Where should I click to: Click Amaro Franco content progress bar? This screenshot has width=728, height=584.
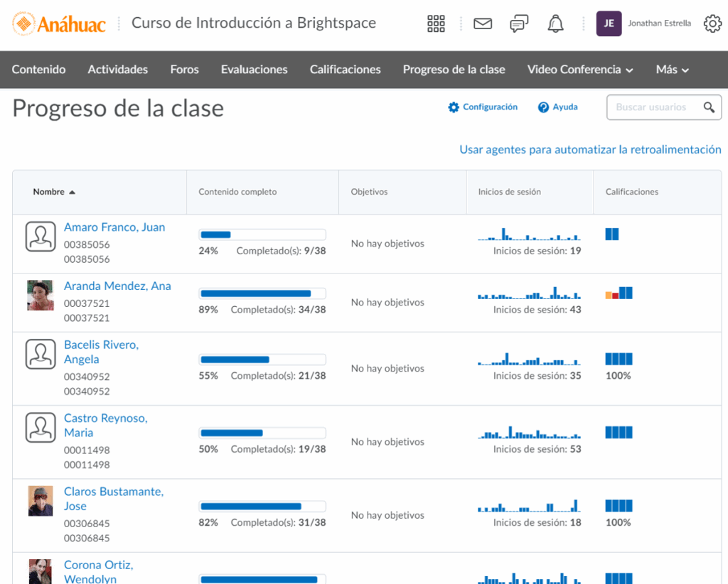262,234
